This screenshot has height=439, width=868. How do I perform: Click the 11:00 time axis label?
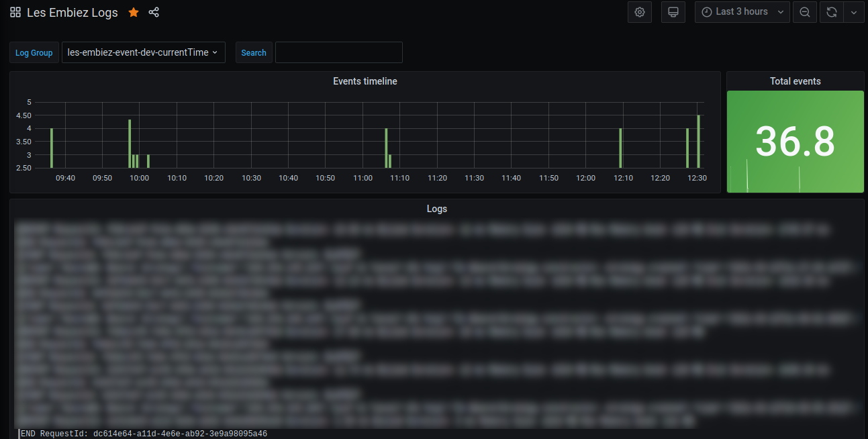click(x=363, y=178)
